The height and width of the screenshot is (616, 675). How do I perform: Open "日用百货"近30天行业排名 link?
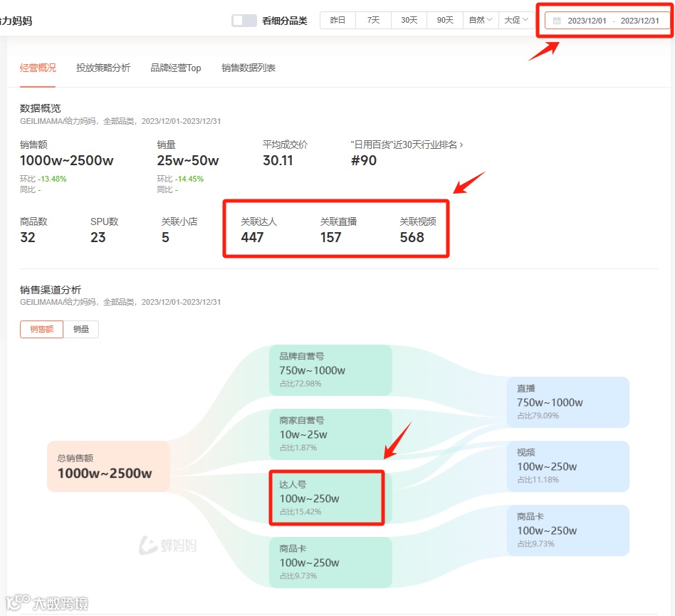[x=407, y=145]
